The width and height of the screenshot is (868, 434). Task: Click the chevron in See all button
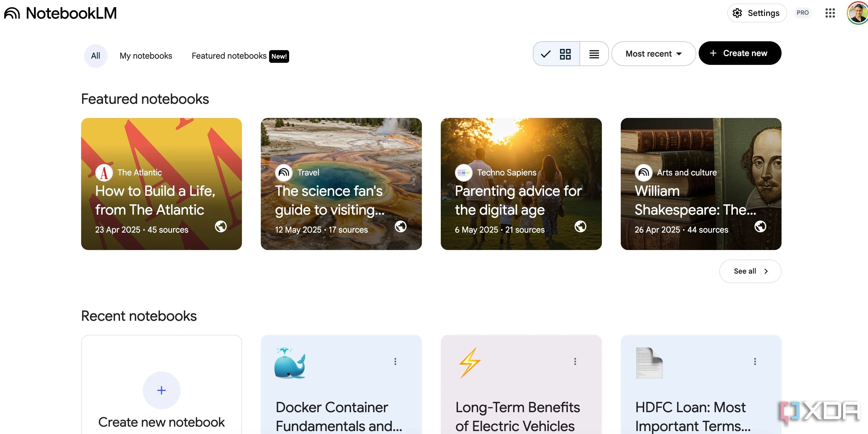[766, 271]
